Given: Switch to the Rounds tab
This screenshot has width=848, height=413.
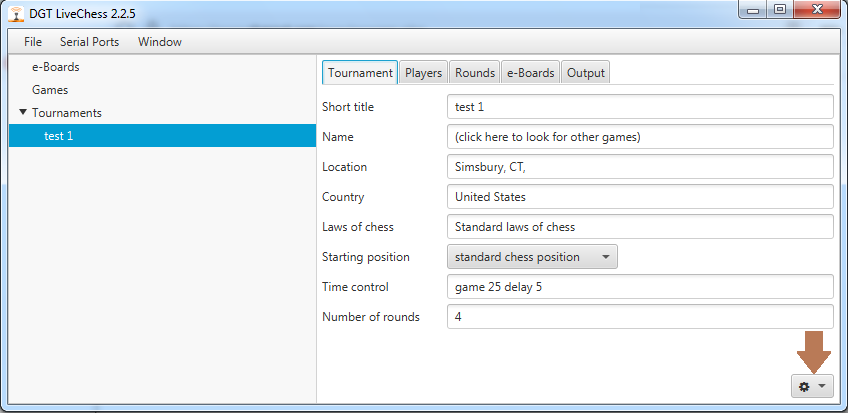Looking at the screenshot, I should click(474, 72).
